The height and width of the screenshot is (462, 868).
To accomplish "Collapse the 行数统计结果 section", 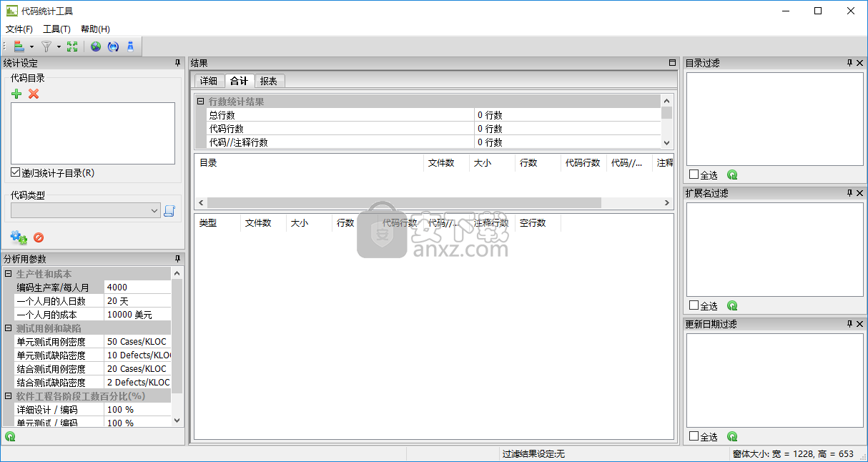I will (x=201, y=102).
